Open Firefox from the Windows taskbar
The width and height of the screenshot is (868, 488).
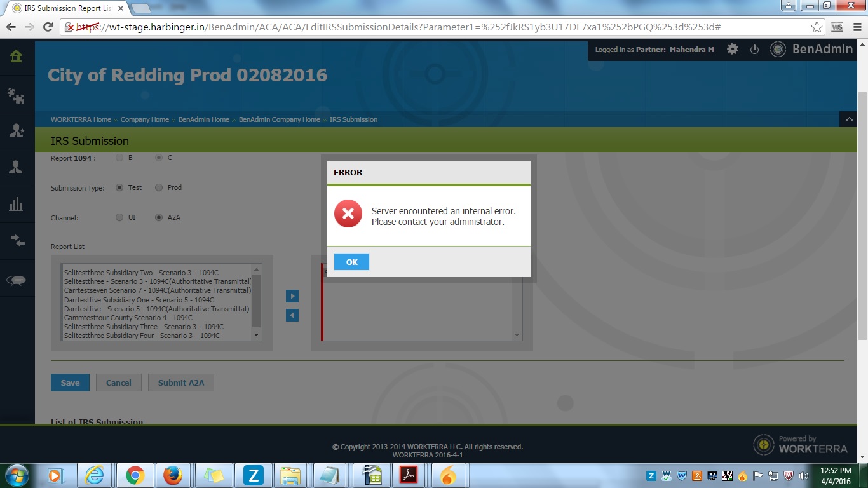tap(173, 475)
